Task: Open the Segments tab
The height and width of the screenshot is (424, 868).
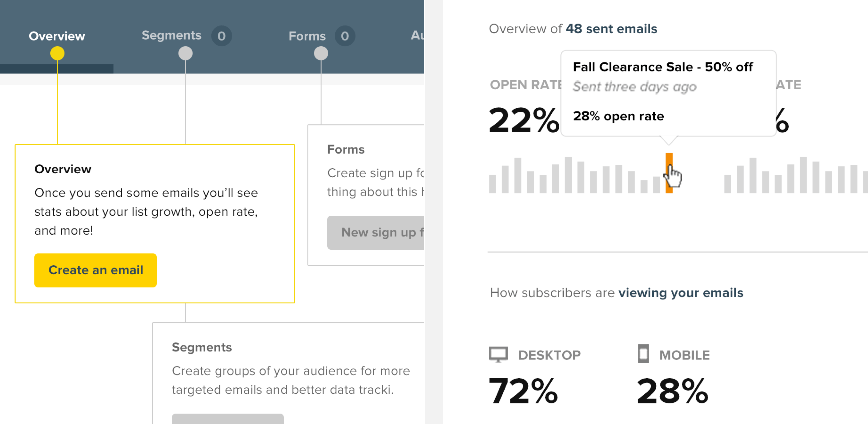Action: (171, 35)
